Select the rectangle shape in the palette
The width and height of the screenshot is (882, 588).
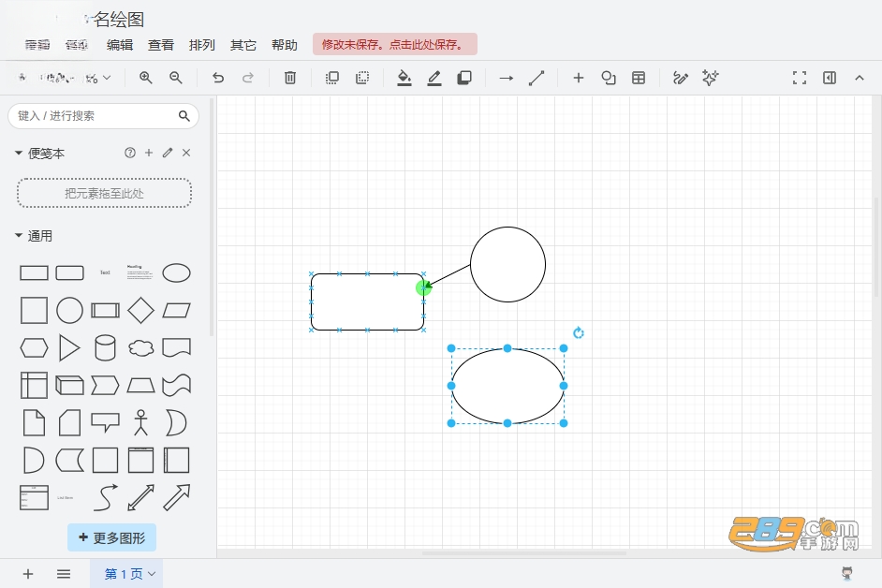(x=34, y=272)
